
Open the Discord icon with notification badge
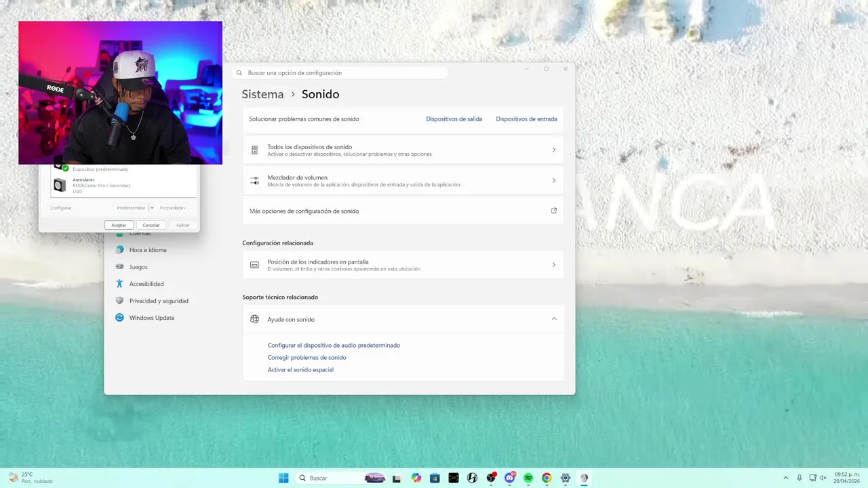click(510, 478)
